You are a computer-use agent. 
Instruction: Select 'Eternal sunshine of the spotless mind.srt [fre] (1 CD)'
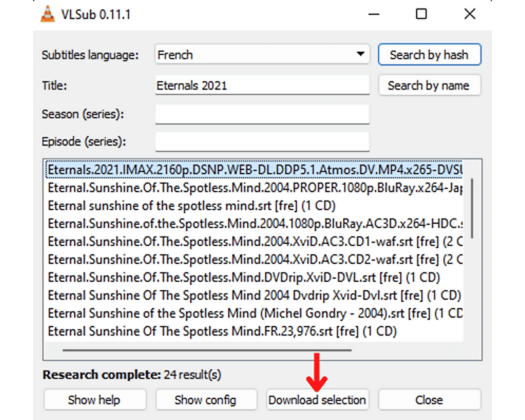click(x=254, y=206)
